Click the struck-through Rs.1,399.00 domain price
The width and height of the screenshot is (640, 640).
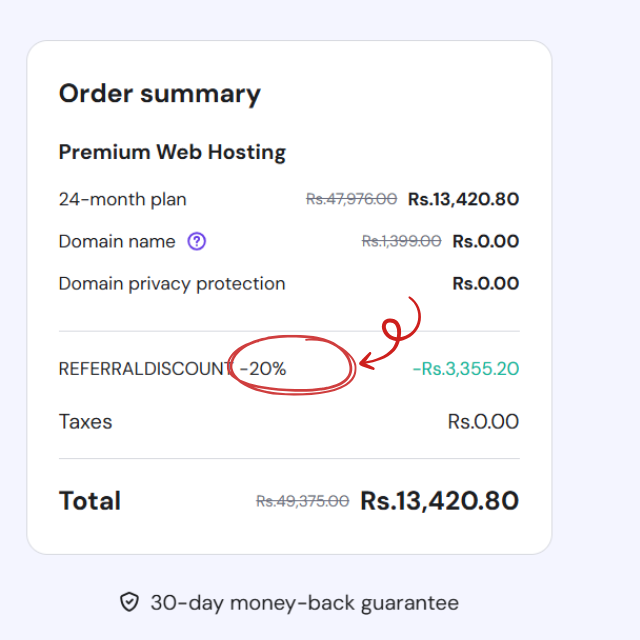point(401,241)
